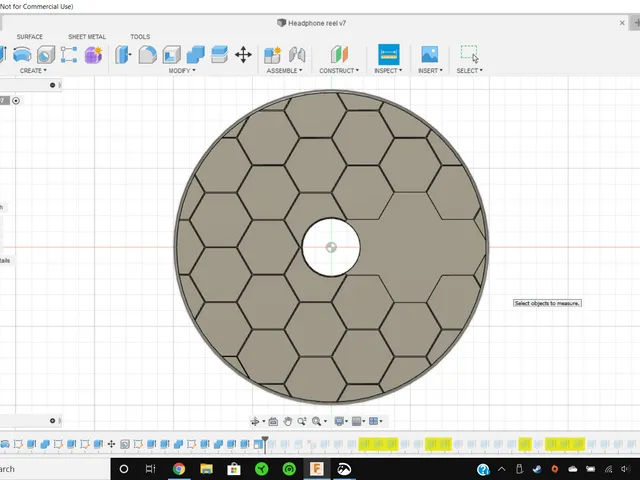Click the Fusion 360 taskbar icon
Viewport: 640px width, 480px height.
317,469
